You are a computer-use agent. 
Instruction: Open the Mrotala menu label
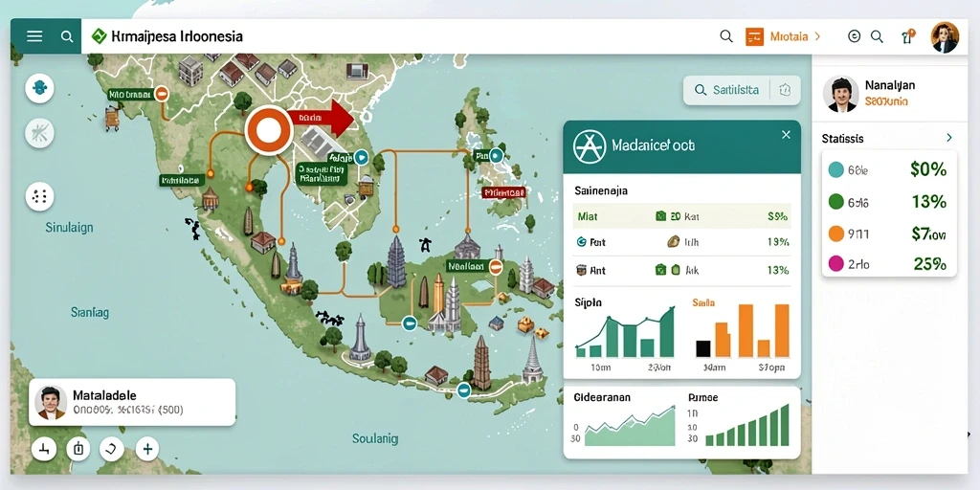789,36
